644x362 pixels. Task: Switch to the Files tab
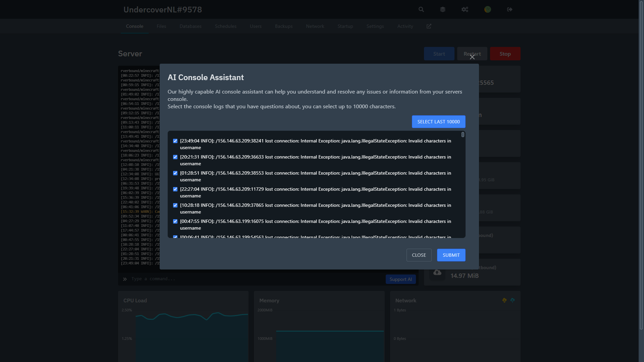tap(161, 26)
